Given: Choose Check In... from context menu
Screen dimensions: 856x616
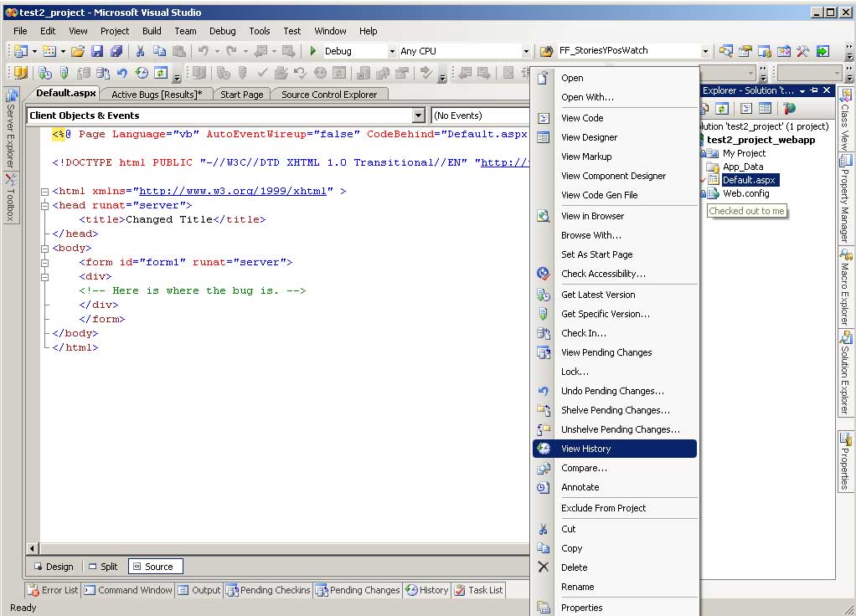Looking at the screenshot, I should point(614,333).
